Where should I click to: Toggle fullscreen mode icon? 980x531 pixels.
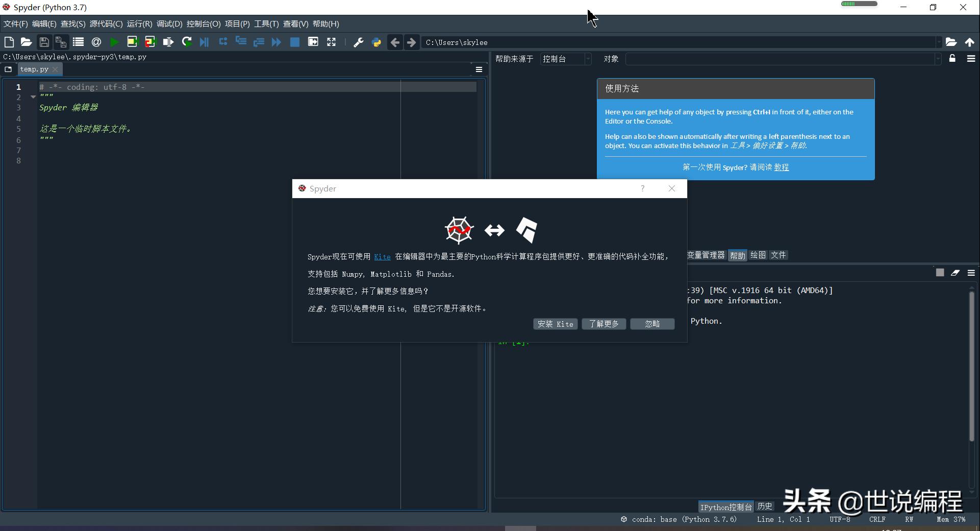point(332,42)
